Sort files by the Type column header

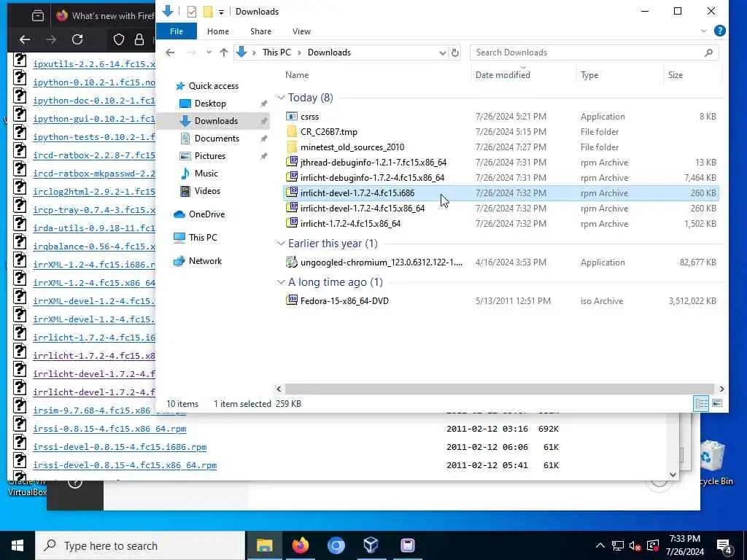point(589,75)
